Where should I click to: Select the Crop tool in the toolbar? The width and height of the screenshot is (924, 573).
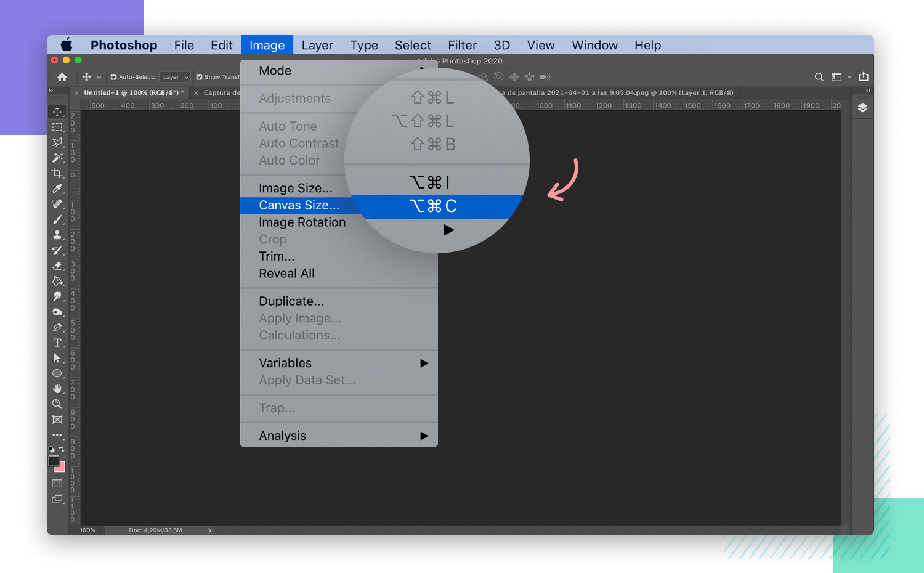pyautogui.click(x=57, y=173)
